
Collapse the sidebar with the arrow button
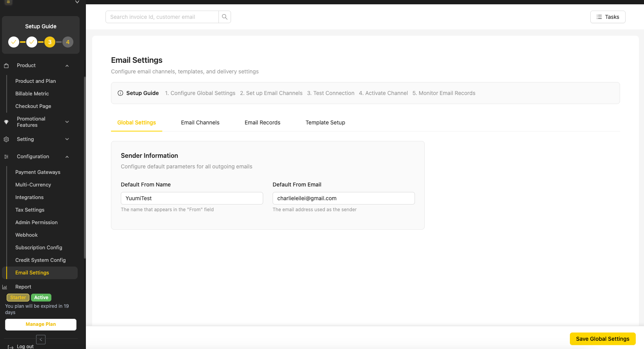41,340
